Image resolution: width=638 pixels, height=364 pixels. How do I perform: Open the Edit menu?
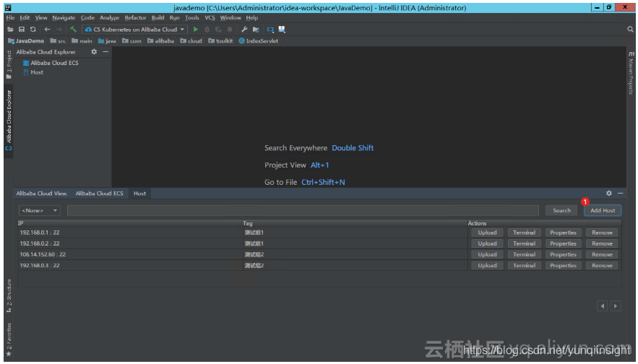point(25,17)
